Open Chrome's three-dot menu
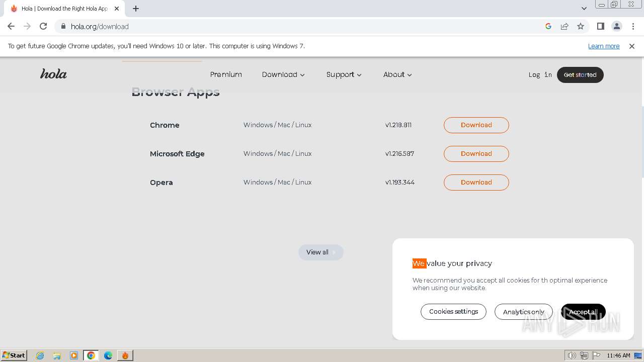Screen dimensions: 644x362 pos(632,26)
